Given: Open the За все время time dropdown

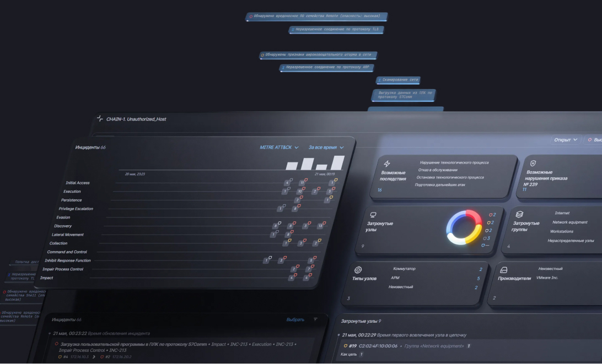Looking at the screenshot, I should (x=326, y=147).
